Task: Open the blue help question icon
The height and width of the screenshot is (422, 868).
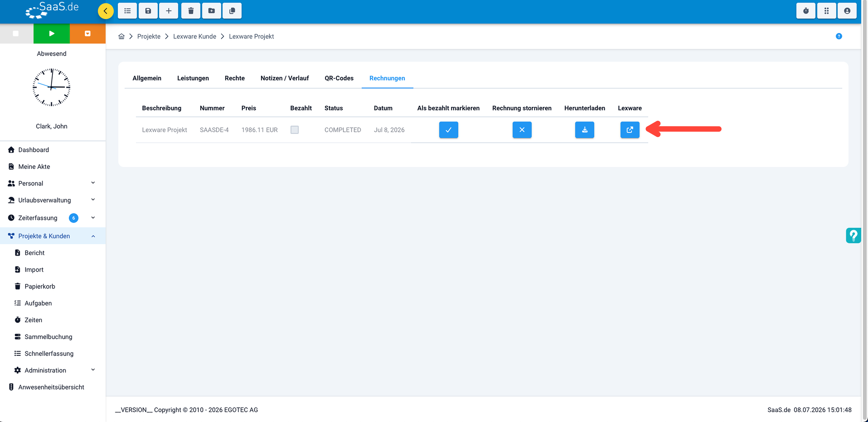Action: tap(839, 36)
